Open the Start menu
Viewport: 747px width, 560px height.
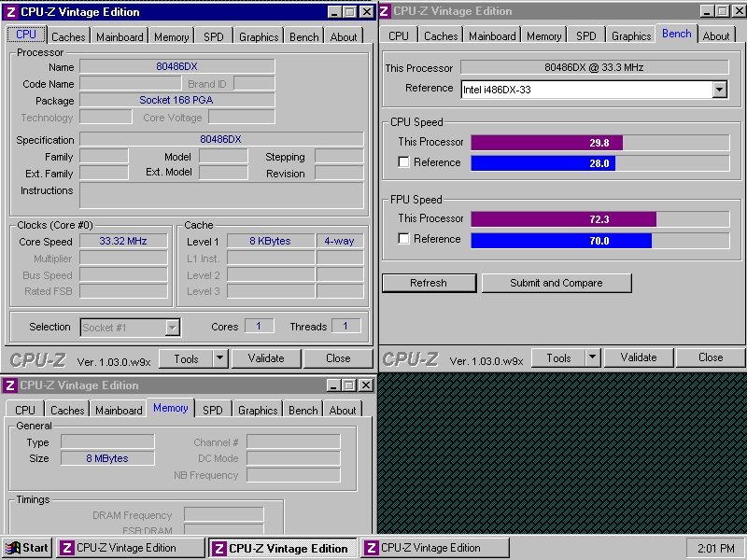coord(27,548)
